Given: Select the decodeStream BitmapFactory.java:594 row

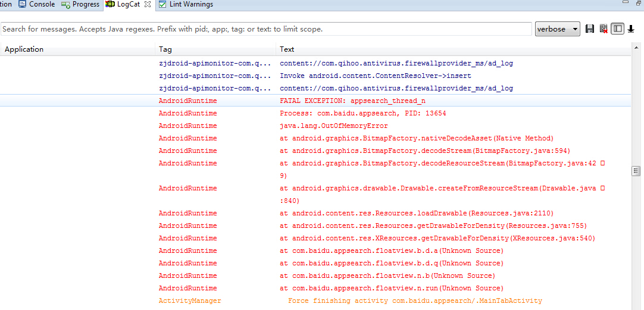Looking at the screenshot, I should 315,151.
